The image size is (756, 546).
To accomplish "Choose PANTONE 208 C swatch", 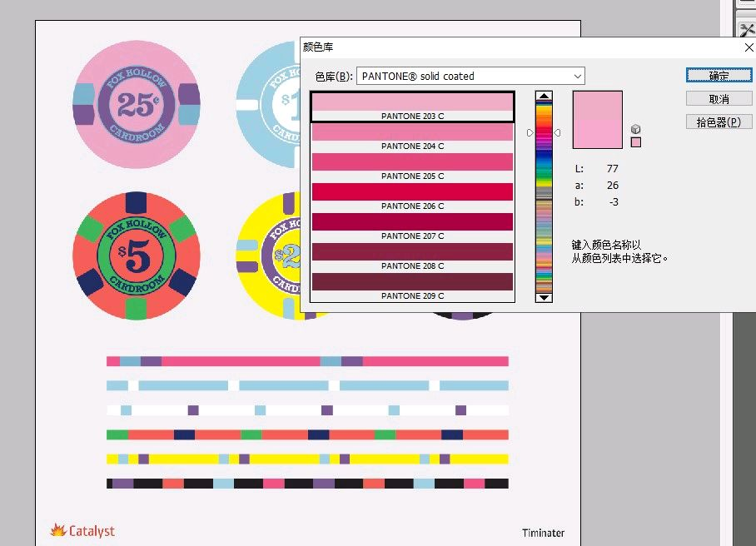I will pos(412,256).
